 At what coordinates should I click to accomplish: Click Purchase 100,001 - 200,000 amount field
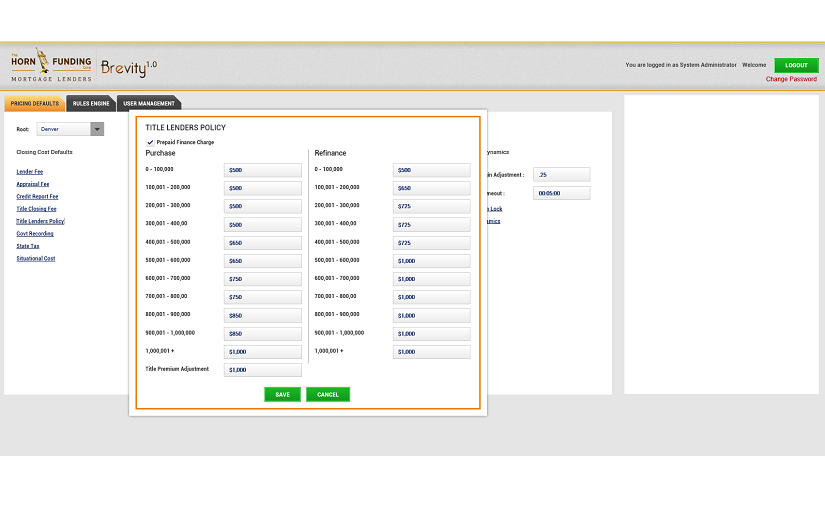tap(263, 188)
